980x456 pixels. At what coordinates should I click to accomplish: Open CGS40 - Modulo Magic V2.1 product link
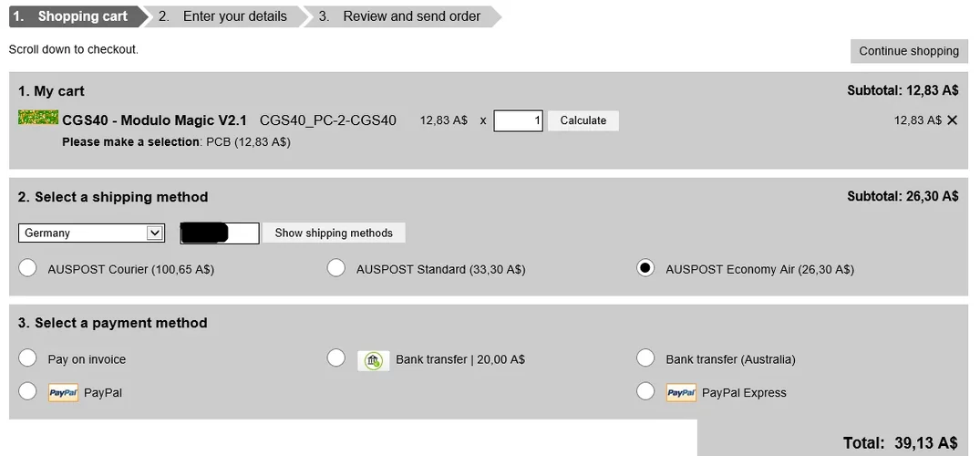point(154,120)
